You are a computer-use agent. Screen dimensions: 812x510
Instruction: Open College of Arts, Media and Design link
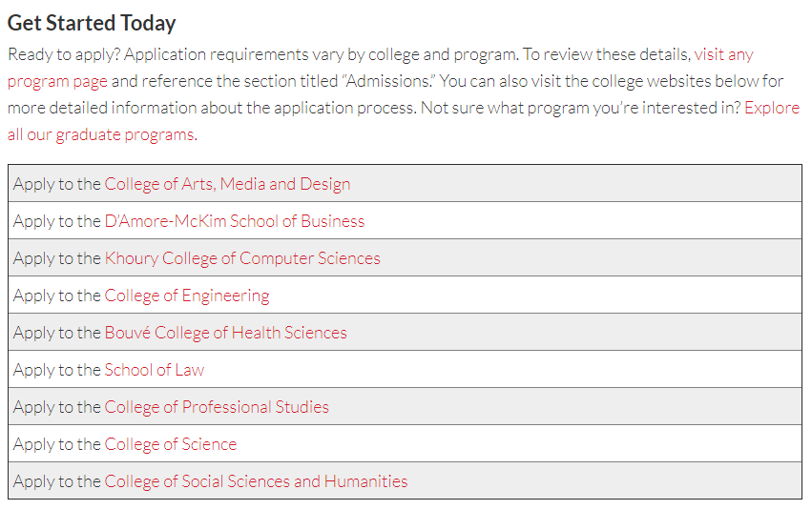[227, 184]
